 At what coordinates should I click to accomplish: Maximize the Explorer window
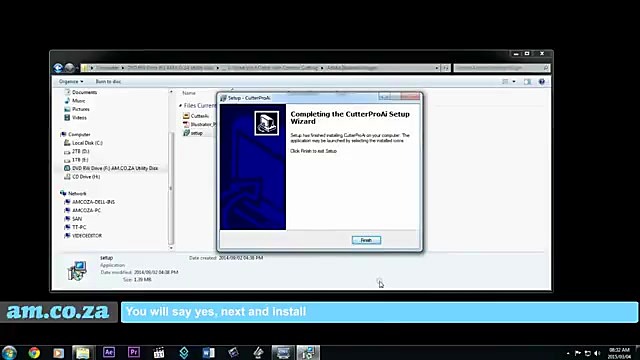click(527, 53)
